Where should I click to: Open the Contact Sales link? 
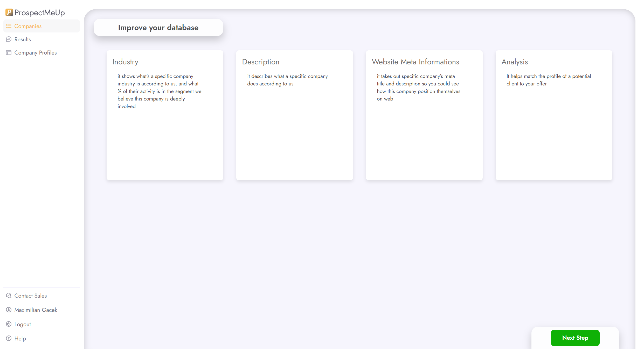31,296
